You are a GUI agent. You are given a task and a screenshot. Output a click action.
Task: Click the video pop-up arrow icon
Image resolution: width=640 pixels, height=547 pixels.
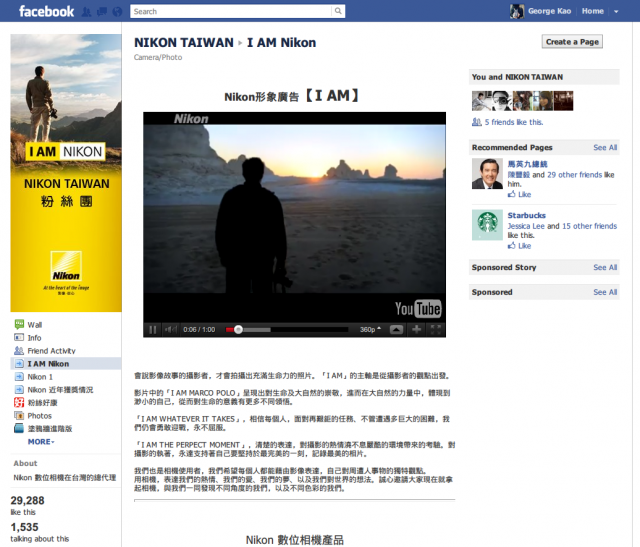click(x=396, y=329)
